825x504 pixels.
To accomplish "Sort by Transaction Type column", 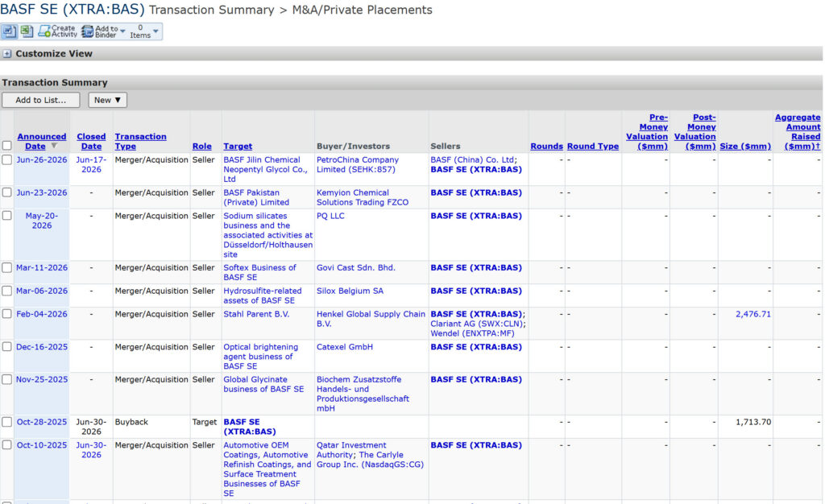I will tap(140, 142).
